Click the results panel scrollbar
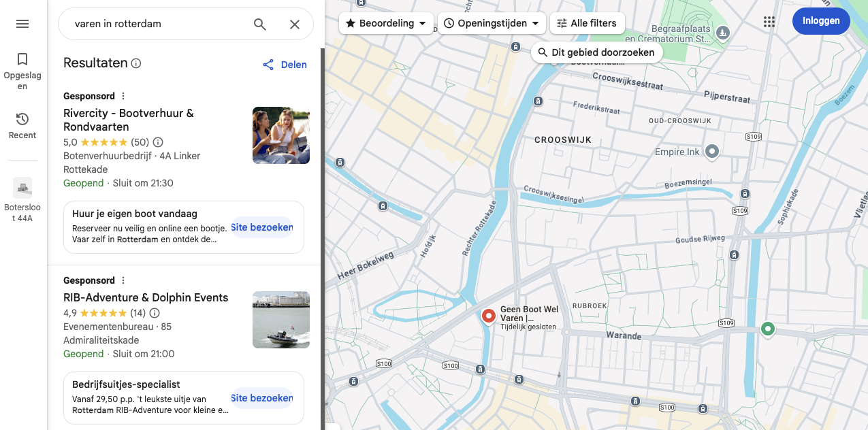 pyautogui.click(x=323, y=238)
